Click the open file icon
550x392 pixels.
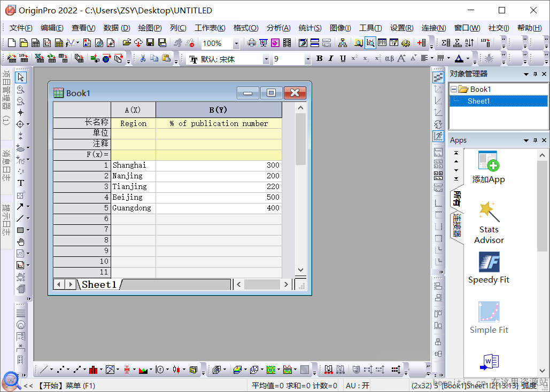click(x=127, y=43)
